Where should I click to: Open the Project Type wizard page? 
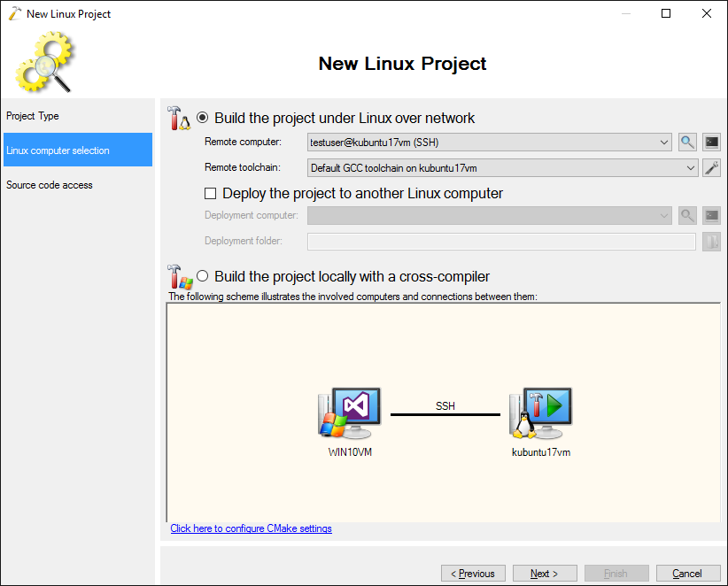coord(78,116)
